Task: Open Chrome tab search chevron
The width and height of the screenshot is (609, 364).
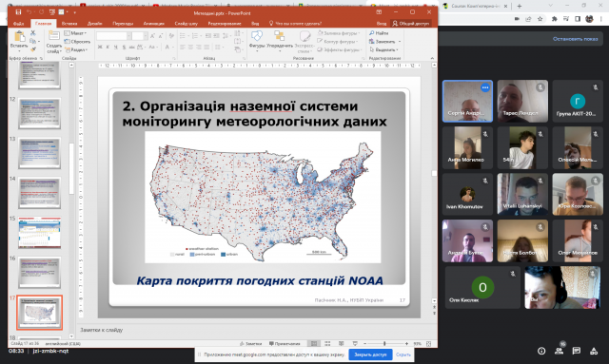Action: pos(550,6)
